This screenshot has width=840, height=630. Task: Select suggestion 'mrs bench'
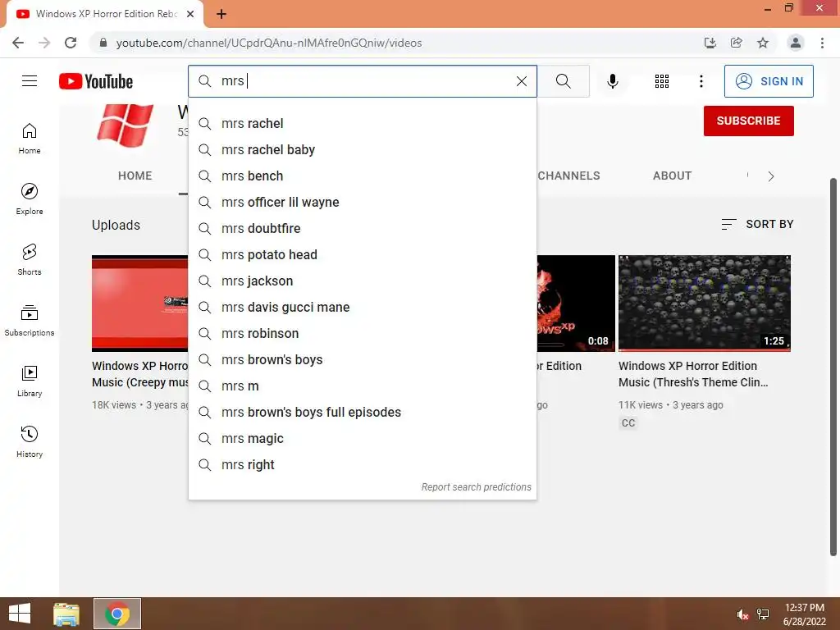coord(362,176)
